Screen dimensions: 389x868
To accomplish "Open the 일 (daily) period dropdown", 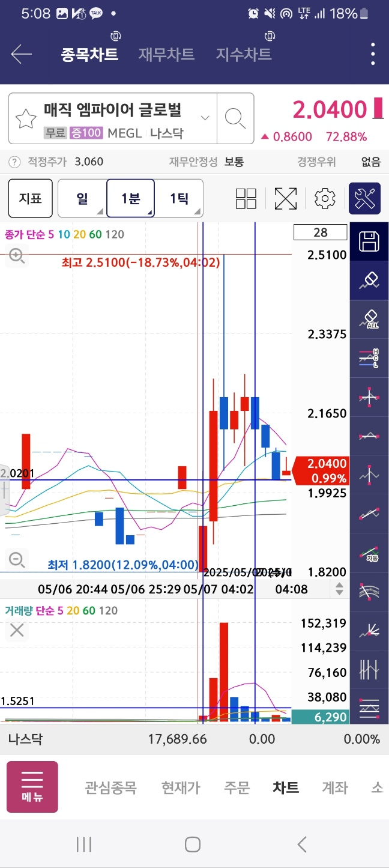I will pyautogui.click(x=82, y=198).
